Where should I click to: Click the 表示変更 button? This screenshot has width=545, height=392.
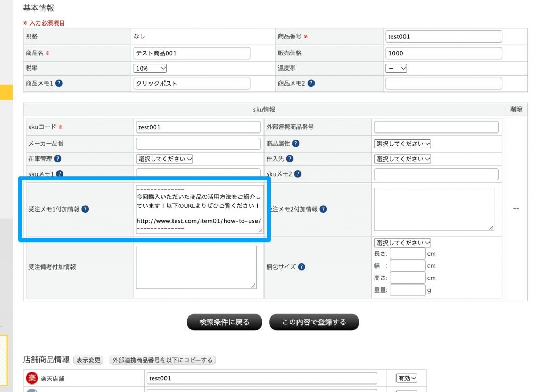[x=88, y=360]
